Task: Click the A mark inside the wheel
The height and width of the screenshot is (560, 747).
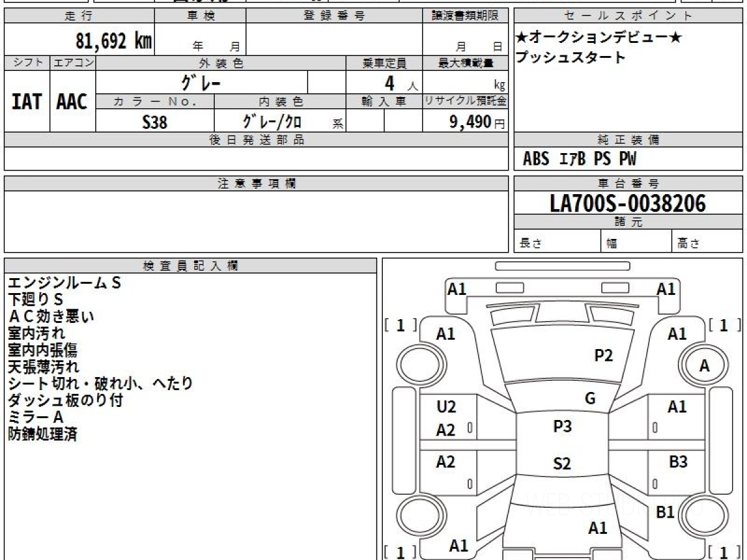Action: coord(704,366)
